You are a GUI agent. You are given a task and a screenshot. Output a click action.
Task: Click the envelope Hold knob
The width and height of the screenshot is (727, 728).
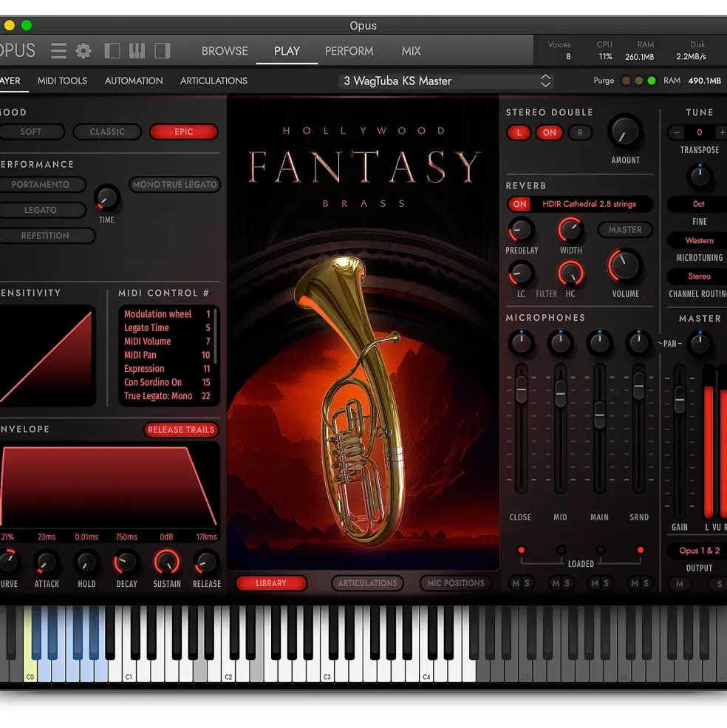click(86, 562)
